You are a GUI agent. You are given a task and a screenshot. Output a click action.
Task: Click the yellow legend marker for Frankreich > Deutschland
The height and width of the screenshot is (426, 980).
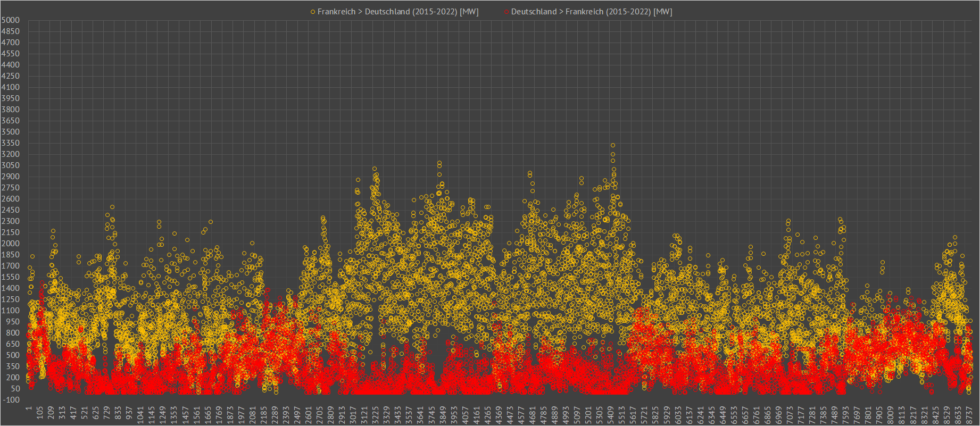click(313, 12)
